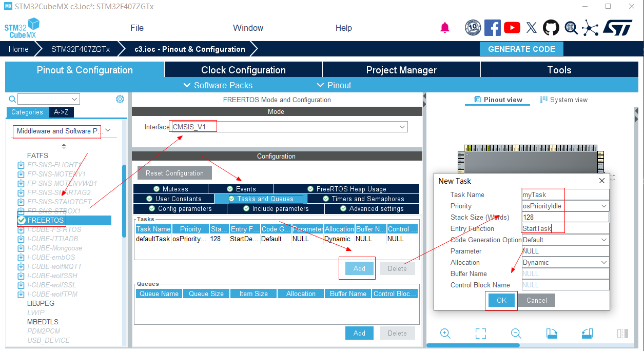Click the STM32CubeMX cube logo
The width and height of the screenshot is (644, 351).
22,28
